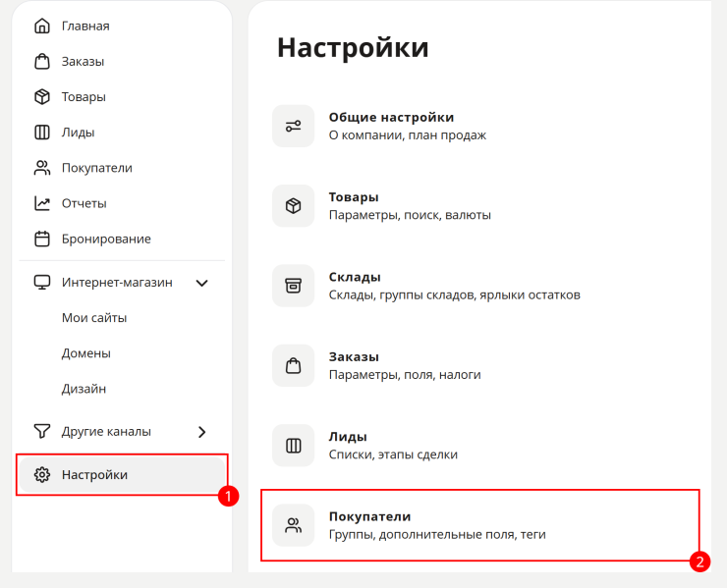Go to Бронирование in the sidebar

[106, 240]
